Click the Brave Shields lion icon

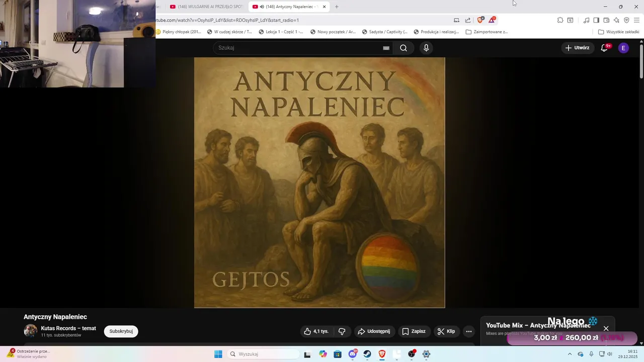(x=480, y=20)
